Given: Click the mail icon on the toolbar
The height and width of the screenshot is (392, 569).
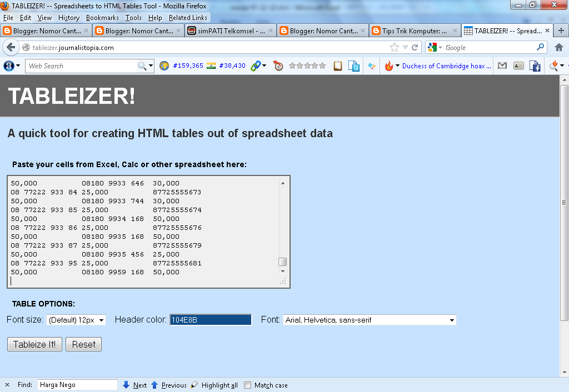Looking at the screenshot, I should coord(502,66).
